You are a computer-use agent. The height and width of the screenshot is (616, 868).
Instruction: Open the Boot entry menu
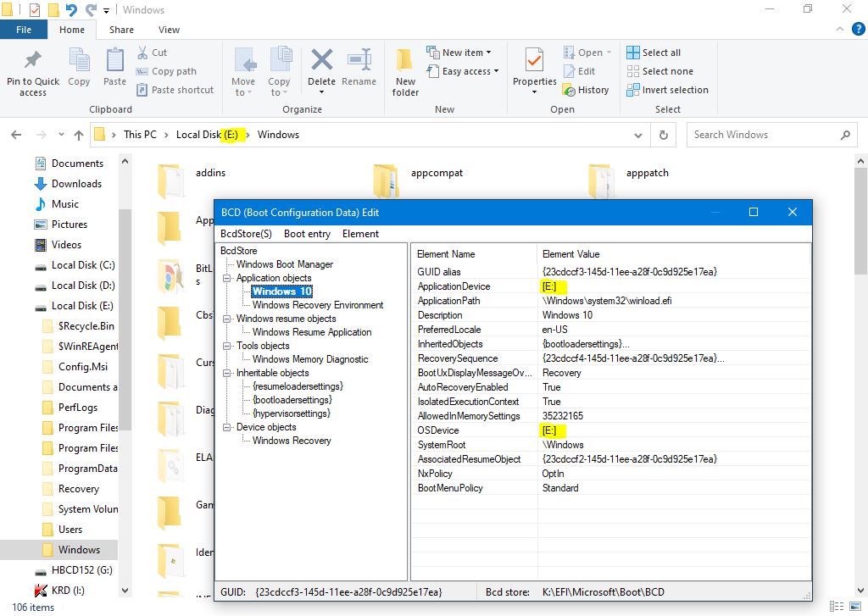307,234
